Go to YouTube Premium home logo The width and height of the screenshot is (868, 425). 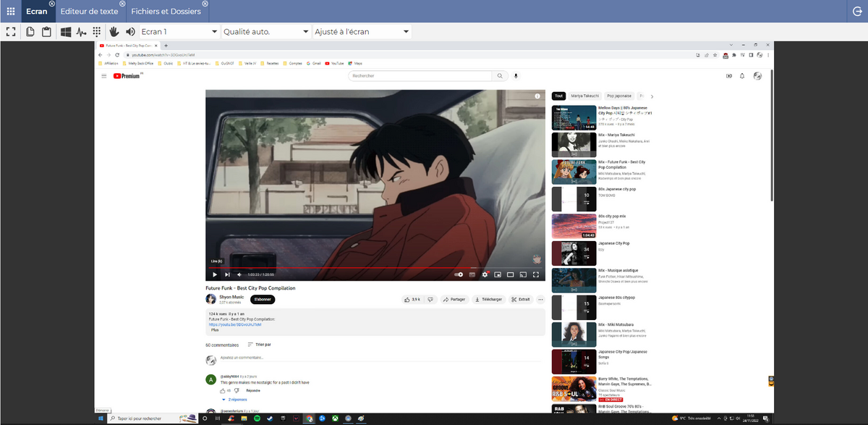coord(127,76)
